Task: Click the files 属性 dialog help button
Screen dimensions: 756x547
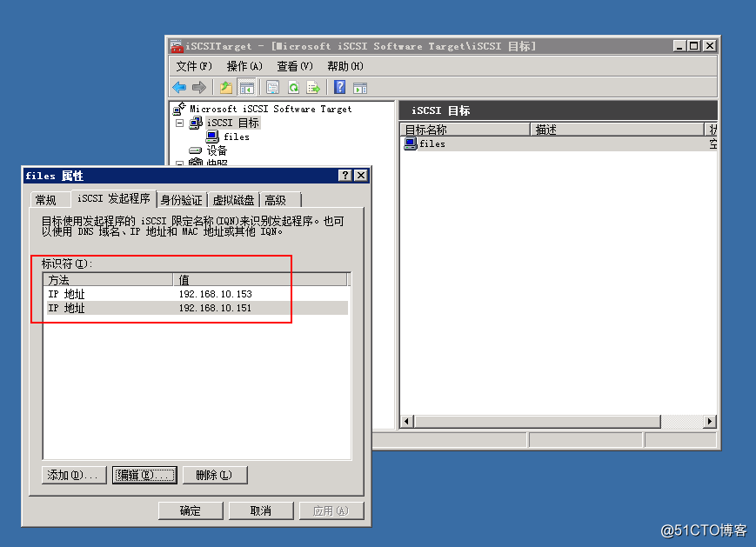Action: [x=345, y=176]
